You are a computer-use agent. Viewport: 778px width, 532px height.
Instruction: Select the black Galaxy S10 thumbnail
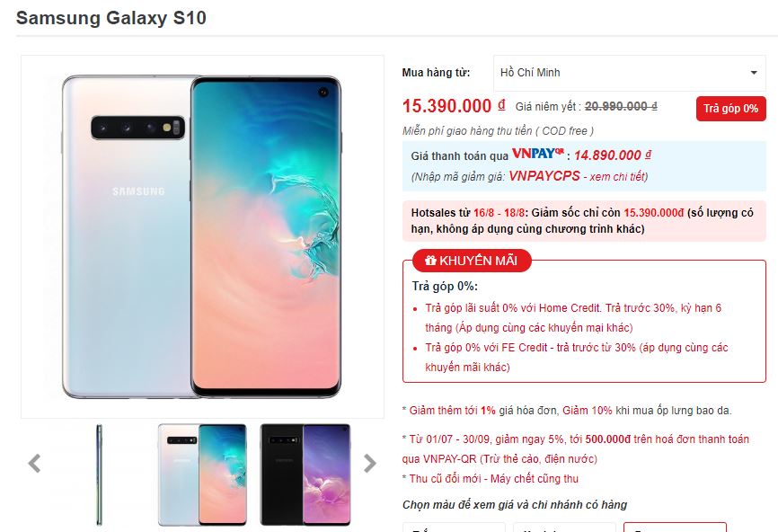pyautogui.click(x=305, y=474)
